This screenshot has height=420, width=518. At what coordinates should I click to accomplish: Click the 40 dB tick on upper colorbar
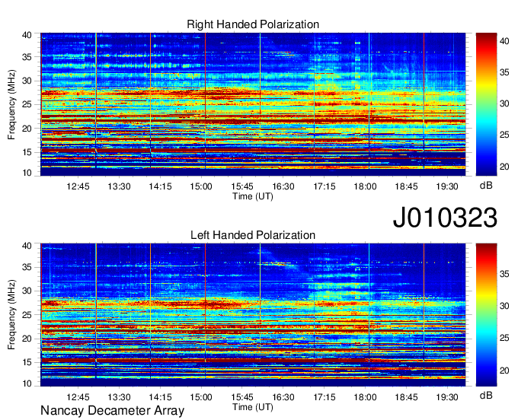(504, 41)
